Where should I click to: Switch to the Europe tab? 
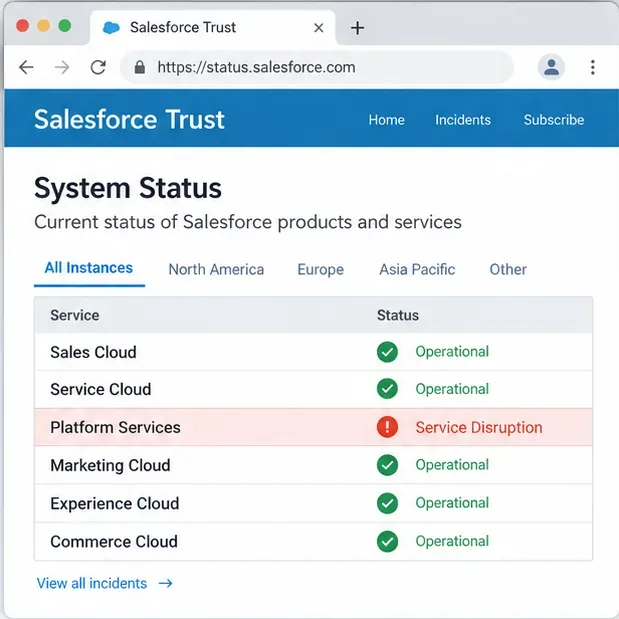321,270
